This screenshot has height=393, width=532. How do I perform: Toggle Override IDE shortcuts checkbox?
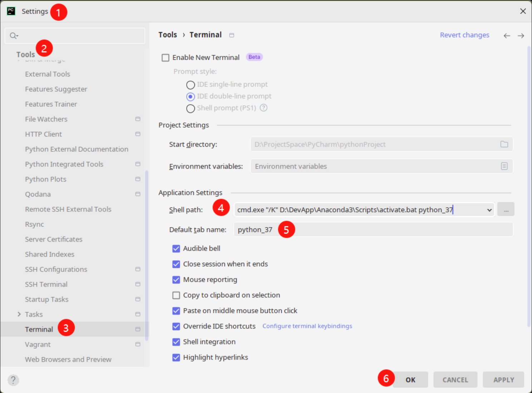(x=176, y=326)
